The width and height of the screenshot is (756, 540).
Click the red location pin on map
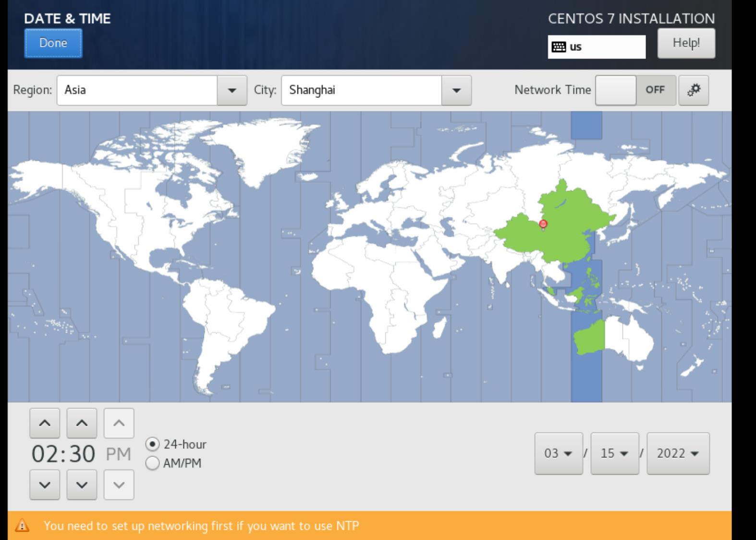(543, 224)
